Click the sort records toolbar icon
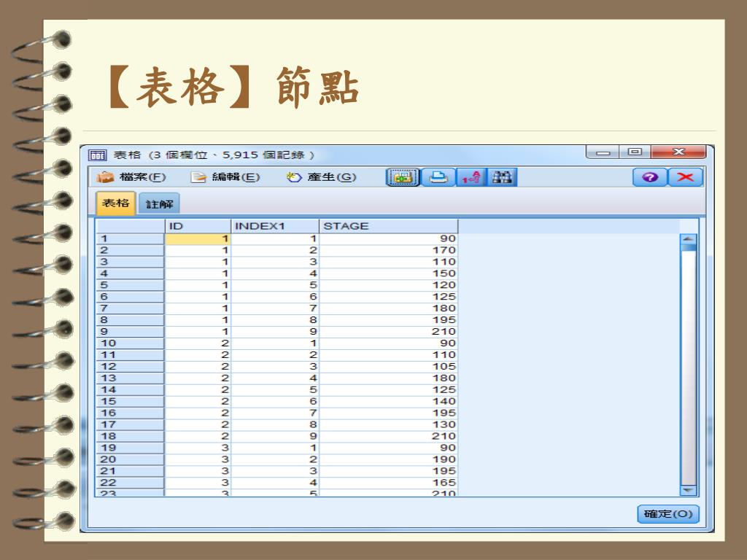This screenshot has height=560, width=747. pyautogui.click(x=472, y=177)
